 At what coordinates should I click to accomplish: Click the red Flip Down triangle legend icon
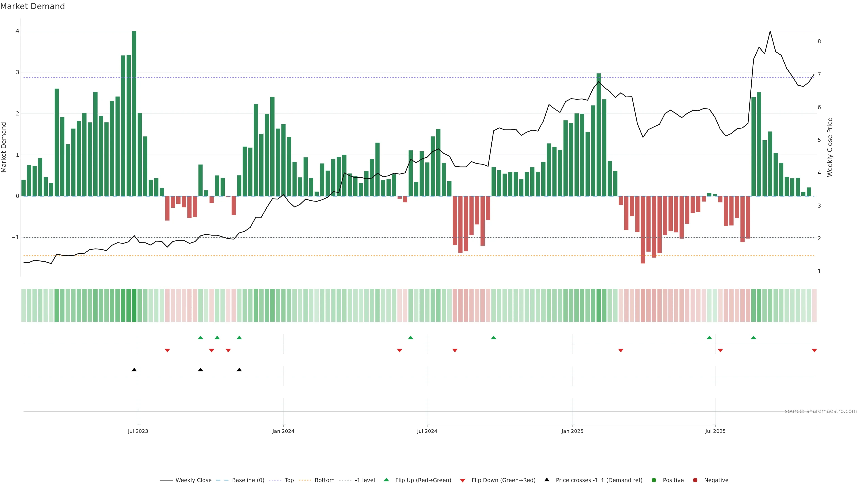click(x=462, y=480)
